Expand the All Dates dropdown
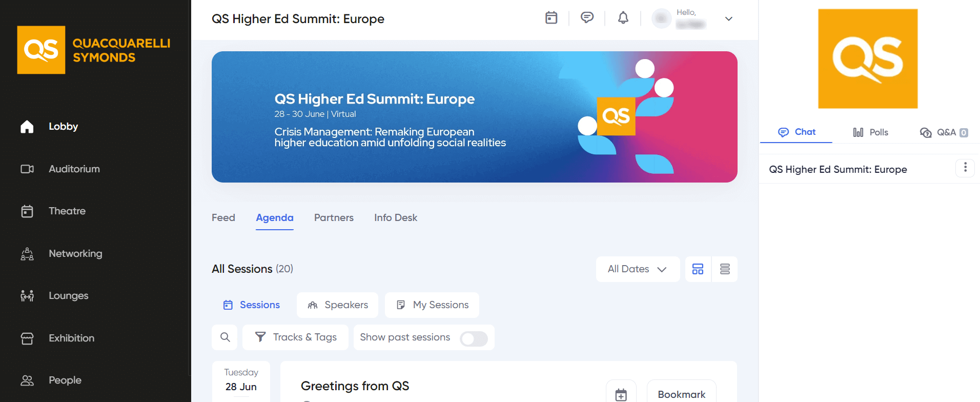This screenshot has width=980, height=402. (x=638, y=269)
